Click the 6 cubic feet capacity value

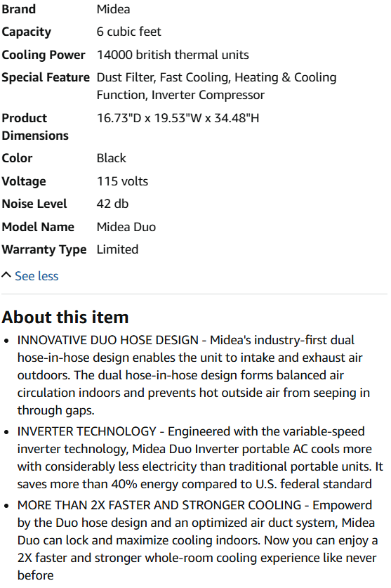click(x=128, y=32)
